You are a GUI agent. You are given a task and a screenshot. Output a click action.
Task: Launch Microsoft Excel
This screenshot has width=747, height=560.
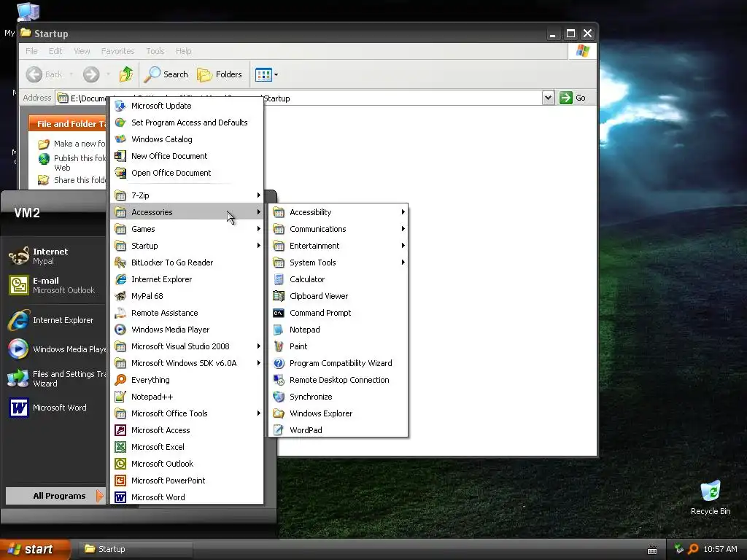tap(187, 447)
